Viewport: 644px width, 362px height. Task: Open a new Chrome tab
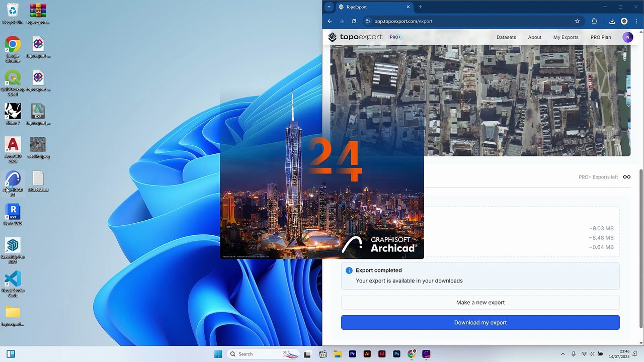coord(420,7)
